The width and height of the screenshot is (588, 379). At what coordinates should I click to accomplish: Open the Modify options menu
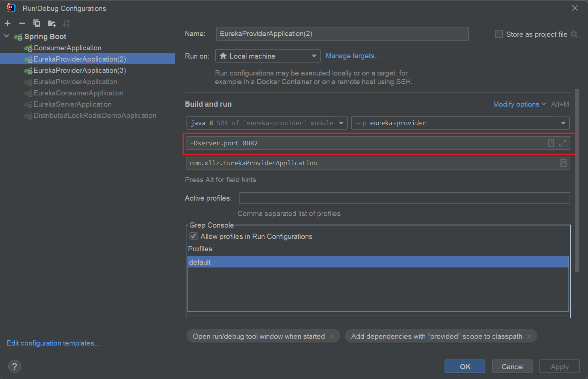(519, 104)
